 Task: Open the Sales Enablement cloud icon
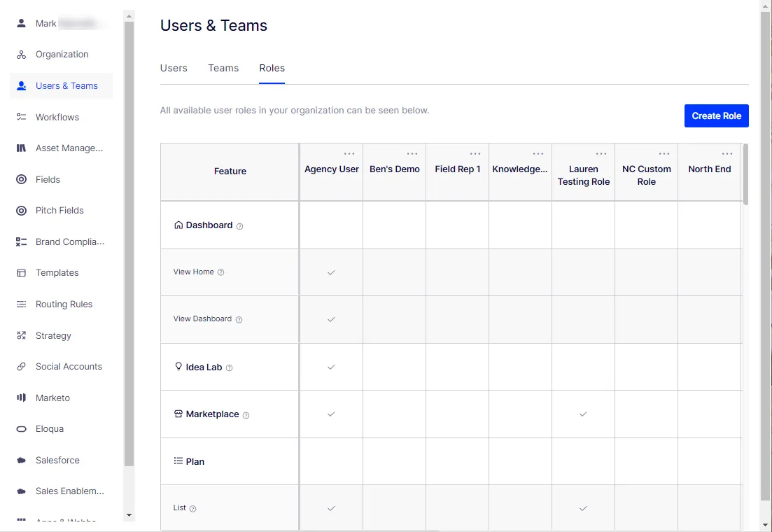pyautogui.click(x=21, y=491)
